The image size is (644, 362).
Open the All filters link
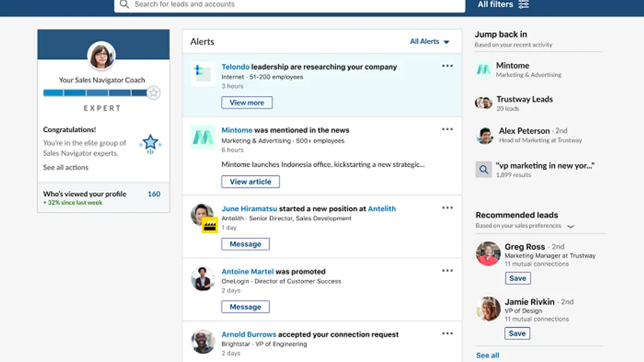[x=495, y=4]
